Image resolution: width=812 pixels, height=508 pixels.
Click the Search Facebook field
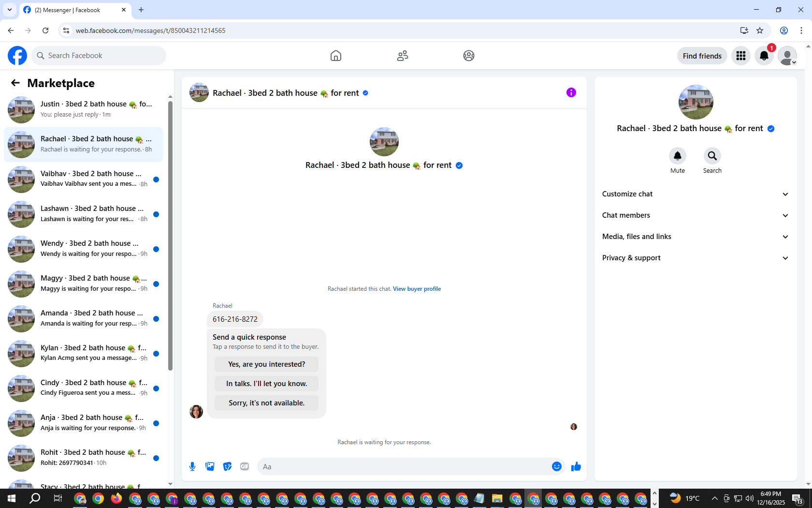[x=99, y=56]
